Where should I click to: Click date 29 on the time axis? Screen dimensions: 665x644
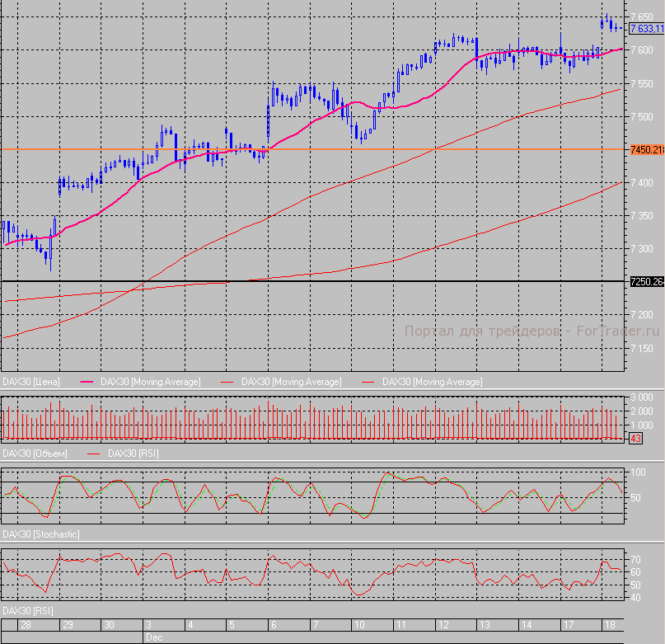click(68, 625)
